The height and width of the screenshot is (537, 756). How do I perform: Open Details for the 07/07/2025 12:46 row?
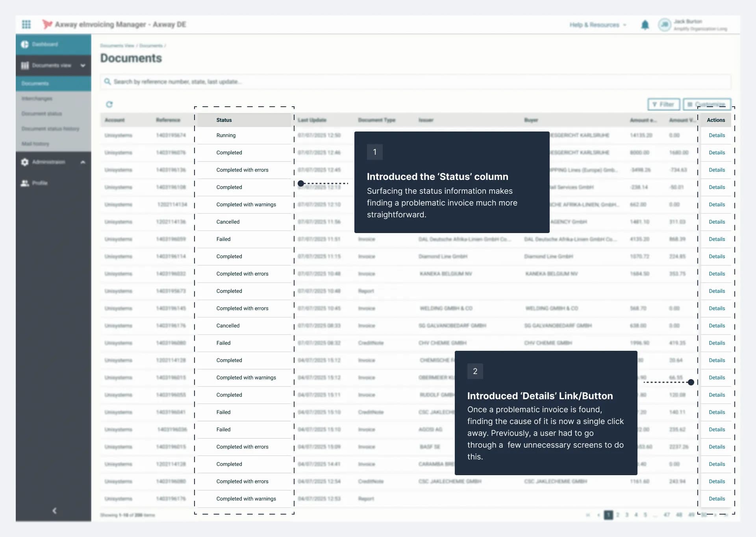(717, 152)
